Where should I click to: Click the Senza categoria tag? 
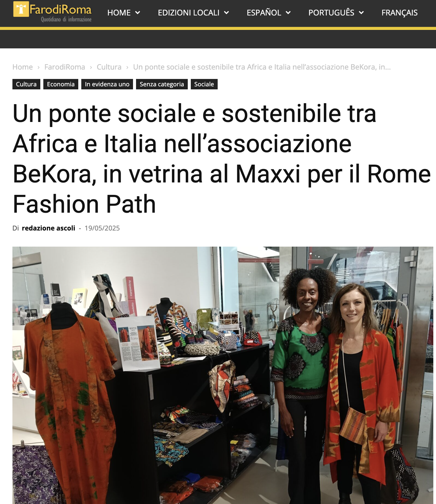coord(162,84)
